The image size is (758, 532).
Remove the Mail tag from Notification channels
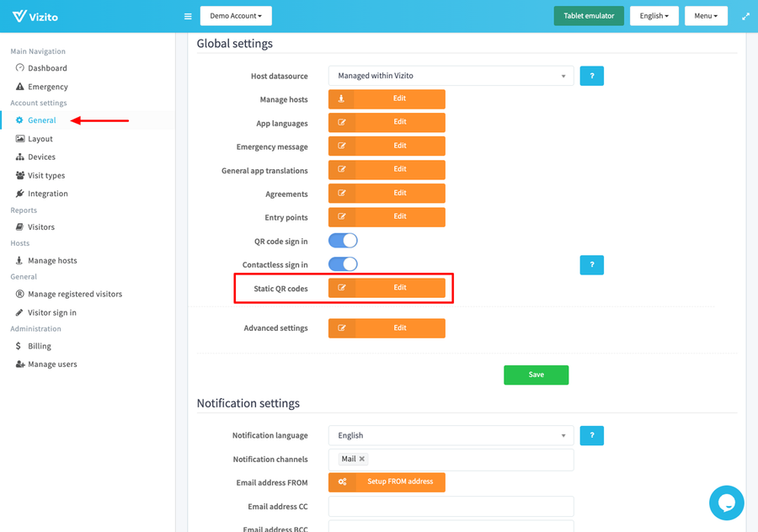[362, 460]
